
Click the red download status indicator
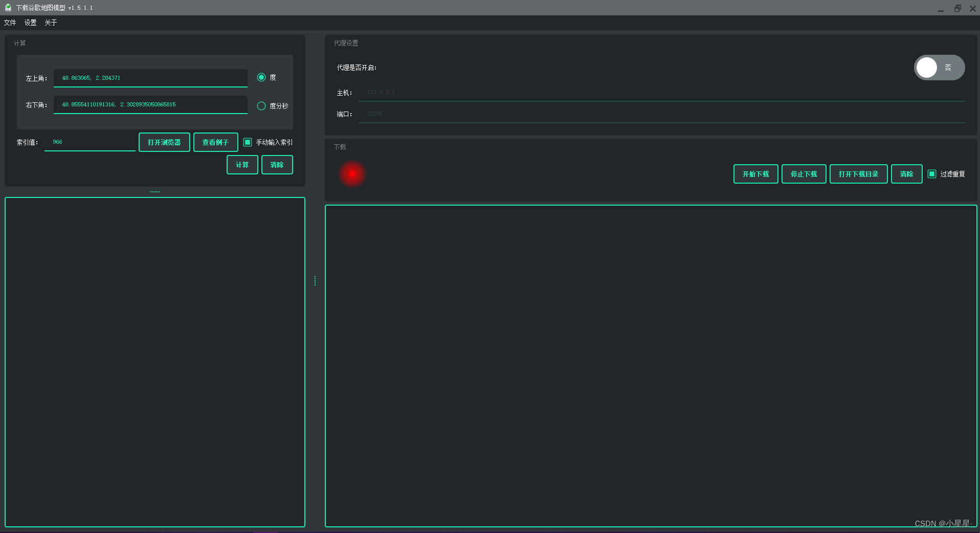tap(352, 174)
